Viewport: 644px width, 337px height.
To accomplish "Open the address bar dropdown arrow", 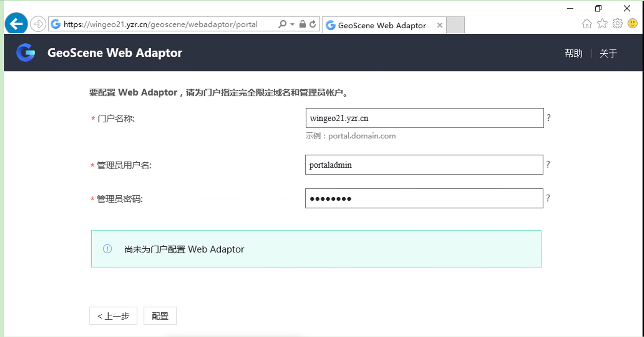I will [292, 24].
